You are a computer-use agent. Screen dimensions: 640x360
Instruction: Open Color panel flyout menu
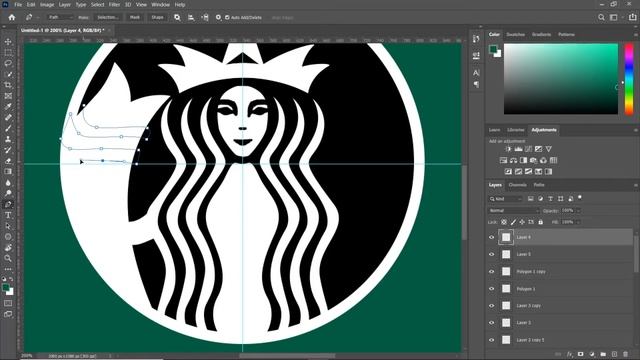coord(636,35)
